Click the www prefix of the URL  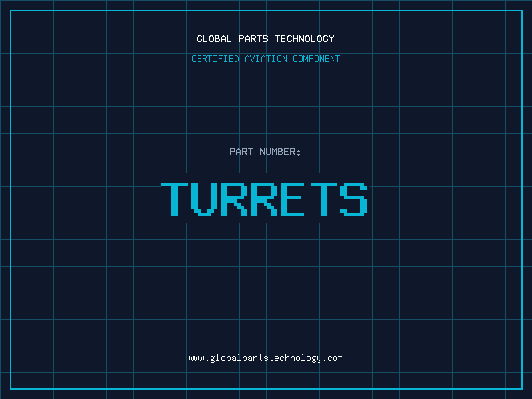[x=196, y=358]
